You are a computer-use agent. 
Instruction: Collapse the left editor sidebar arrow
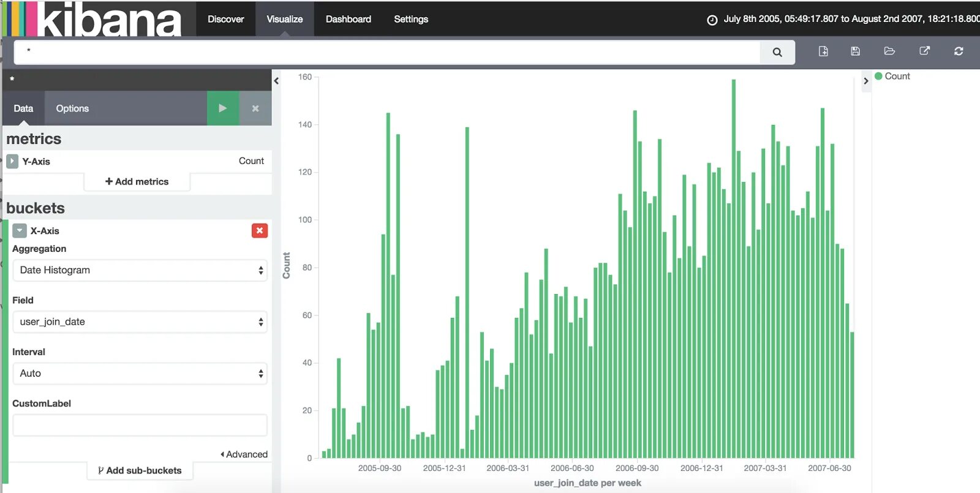point(276,81)
